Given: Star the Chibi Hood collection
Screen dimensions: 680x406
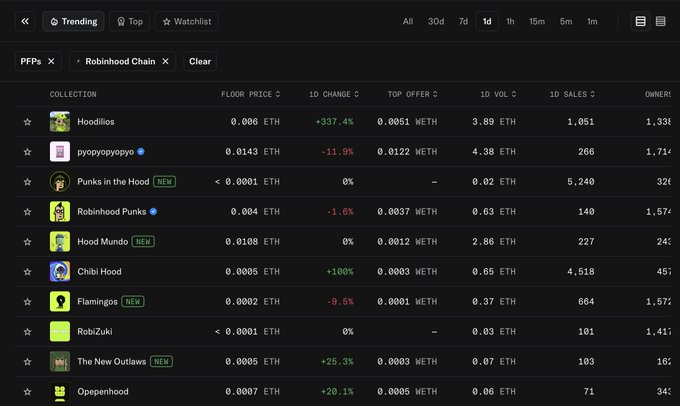Looking at the screenshot, I should point(27,272).
